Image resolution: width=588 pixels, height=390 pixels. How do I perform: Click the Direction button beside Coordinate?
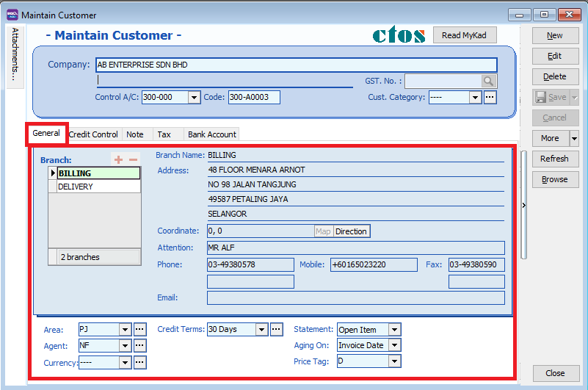coord(351,231)
